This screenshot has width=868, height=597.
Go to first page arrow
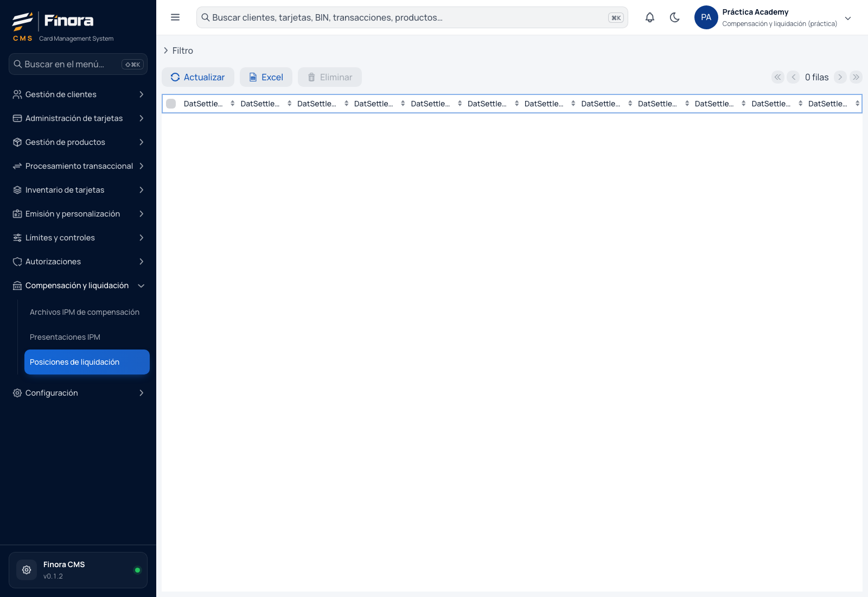(x=778, y=77)
